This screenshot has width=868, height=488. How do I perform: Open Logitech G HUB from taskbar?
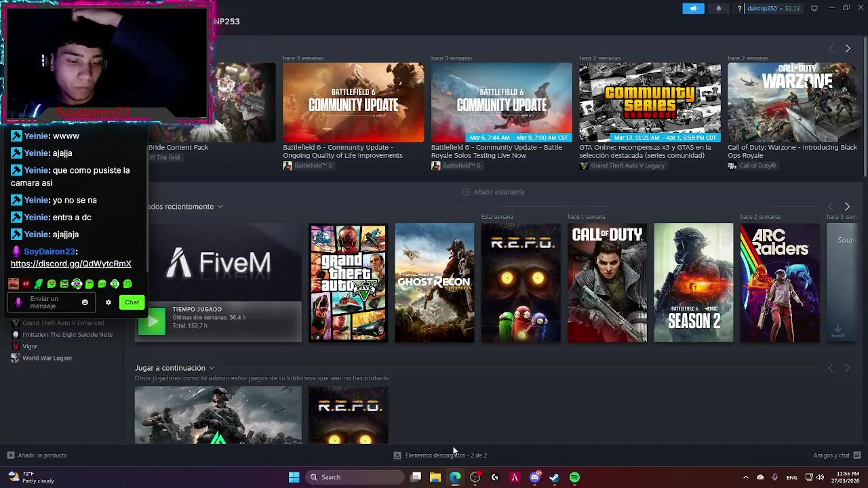click(x=495, y=477)
